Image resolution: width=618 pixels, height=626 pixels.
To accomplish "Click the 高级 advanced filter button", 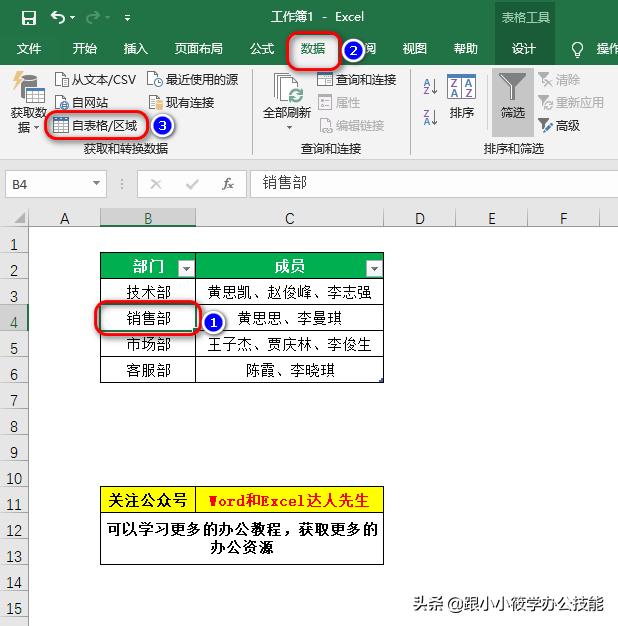I will click(x=559, y=126).
